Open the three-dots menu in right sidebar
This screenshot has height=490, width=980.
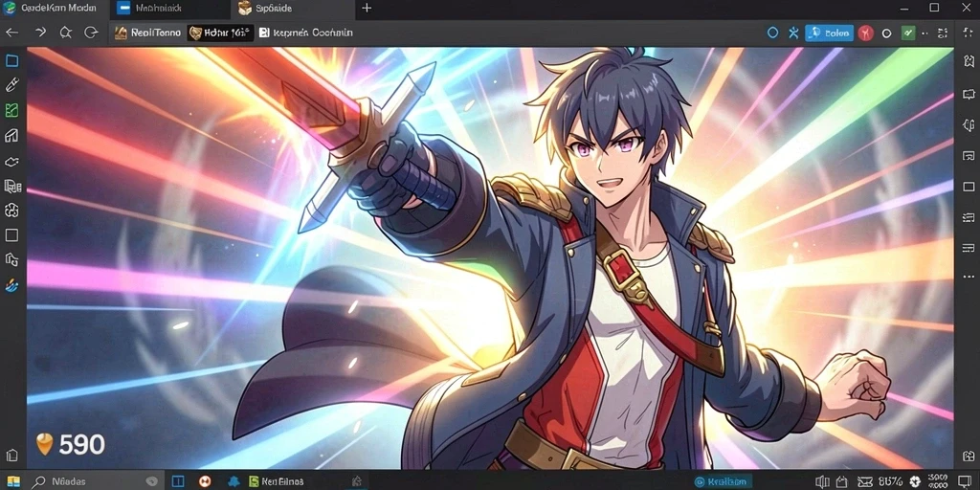point(969,277)
